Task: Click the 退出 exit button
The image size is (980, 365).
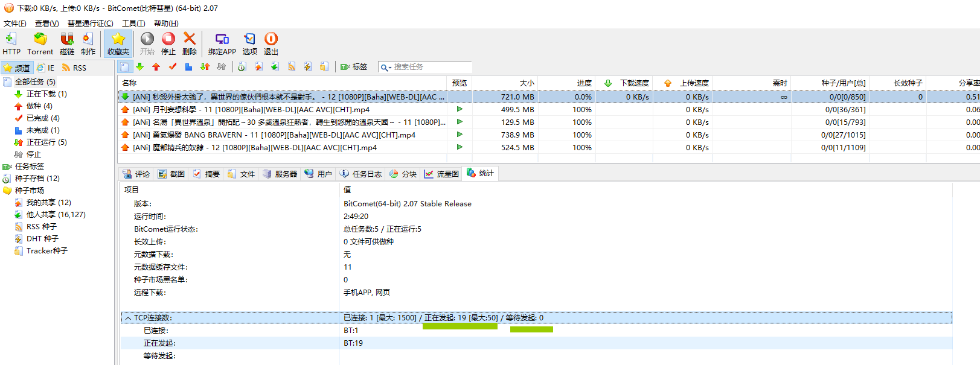Action: 271,44
